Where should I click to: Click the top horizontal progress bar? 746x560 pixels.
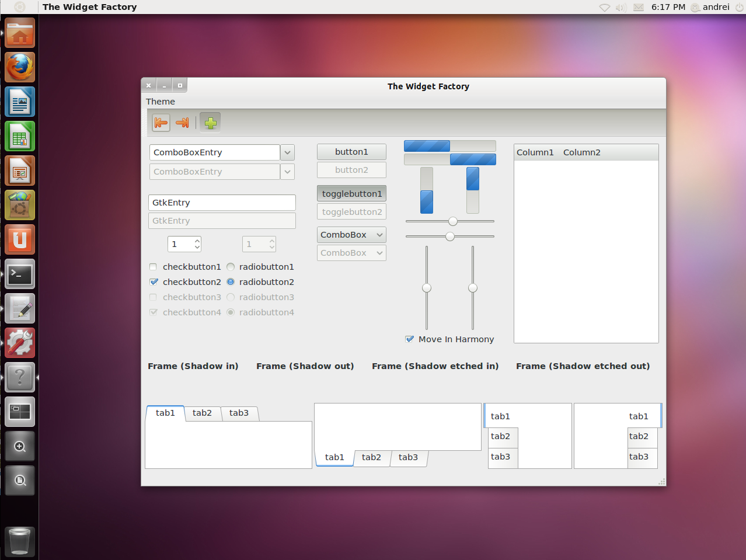(450, 146)
